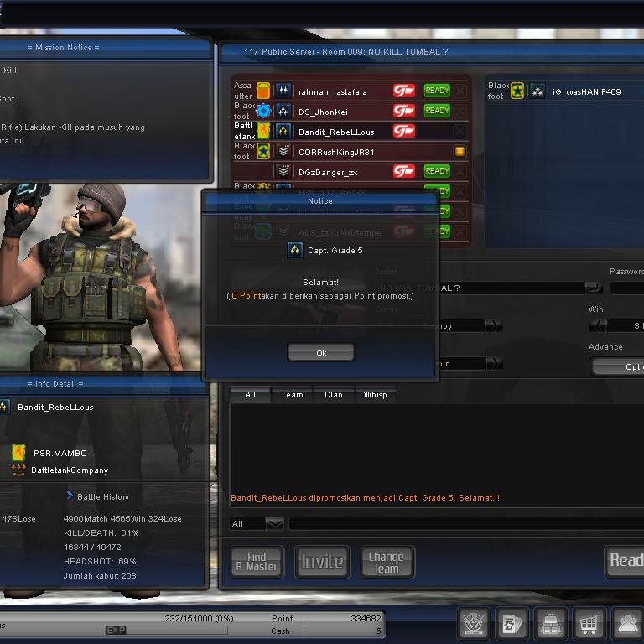Click DGzDanger_zx's chevron rank badge
The width and height of the screenshot is (644, 644).
283,171
